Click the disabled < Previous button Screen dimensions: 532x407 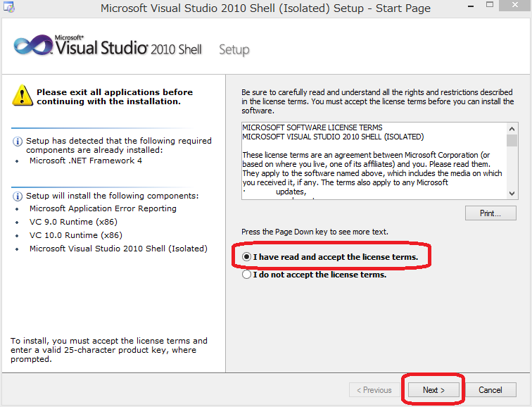374,390
